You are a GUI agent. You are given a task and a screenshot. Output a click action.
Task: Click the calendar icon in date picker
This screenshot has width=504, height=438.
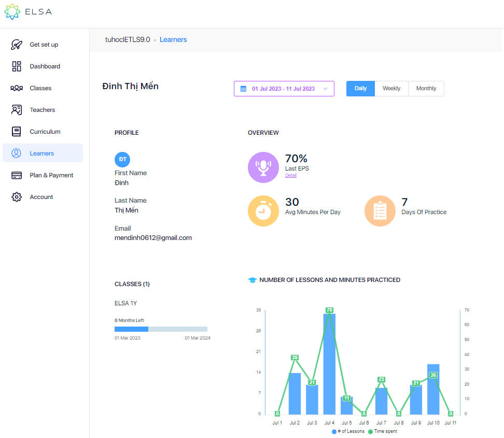[x=243, y=89]
